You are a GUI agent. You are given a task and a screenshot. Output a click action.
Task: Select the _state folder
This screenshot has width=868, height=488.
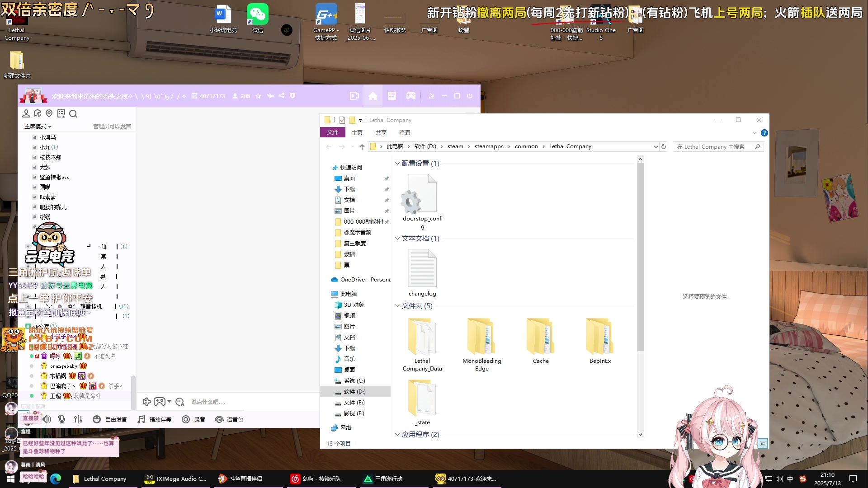[x=422, y=403]
